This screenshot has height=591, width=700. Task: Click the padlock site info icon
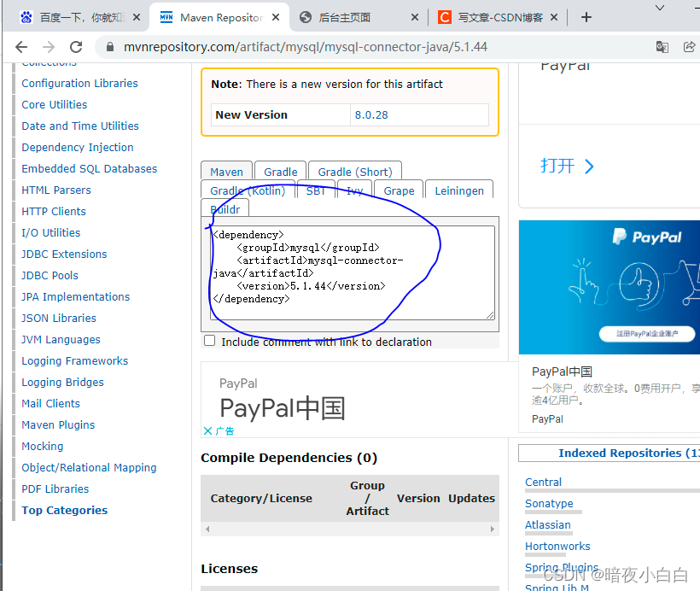pos(110,47)
